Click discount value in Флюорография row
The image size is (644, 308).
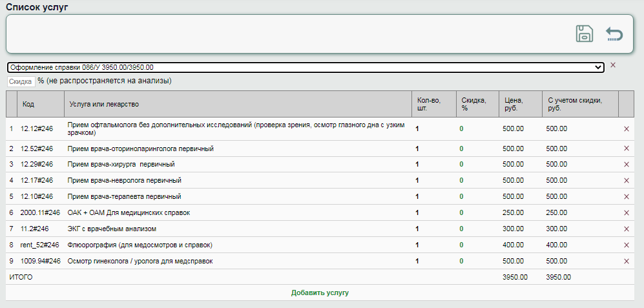(461, 245)
